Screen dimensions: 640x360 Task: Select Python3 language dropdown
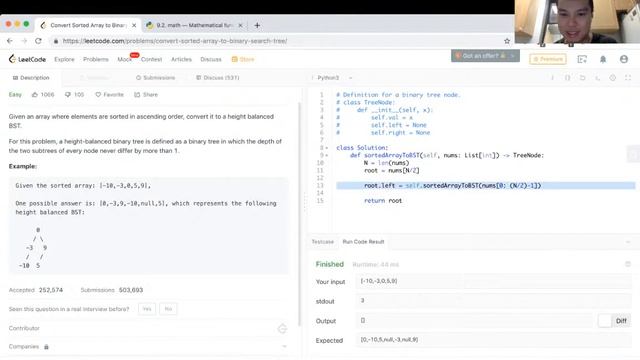[x=335, y=78]
